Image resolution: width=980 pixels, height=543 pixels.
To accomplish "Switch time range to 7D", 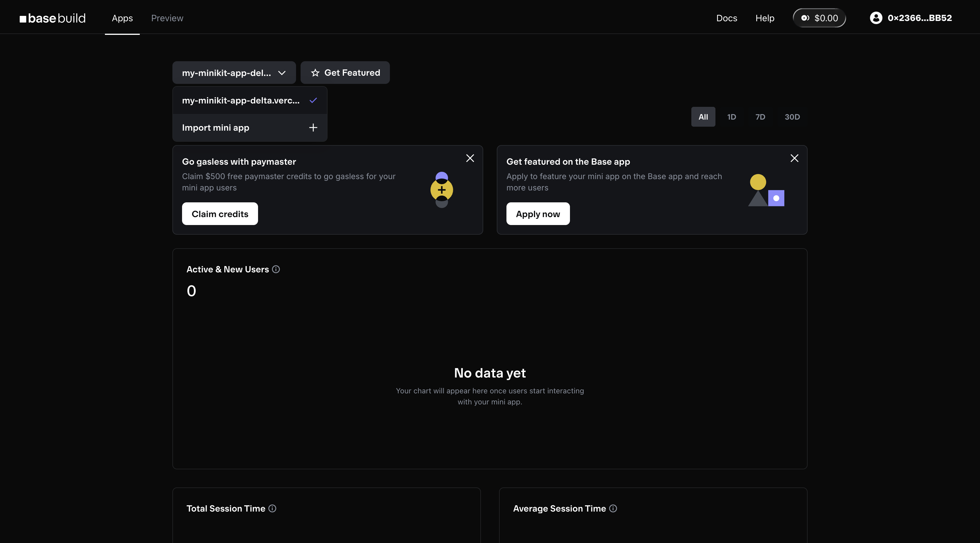I will [x=760, y=117].
